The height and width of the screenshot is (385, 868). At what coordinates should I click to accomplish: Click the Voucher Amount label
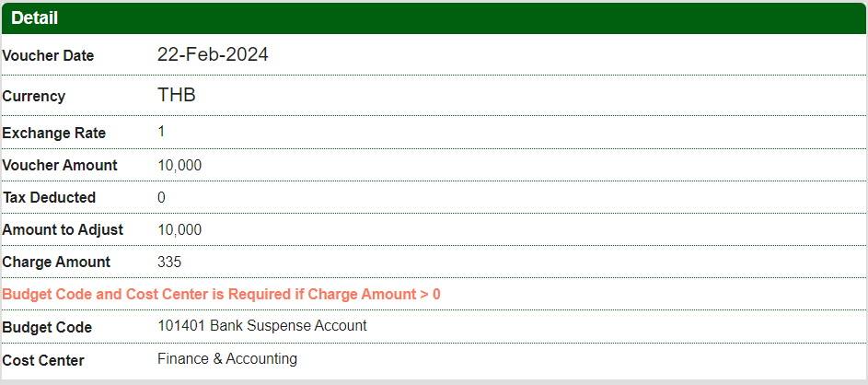(60, 166)
